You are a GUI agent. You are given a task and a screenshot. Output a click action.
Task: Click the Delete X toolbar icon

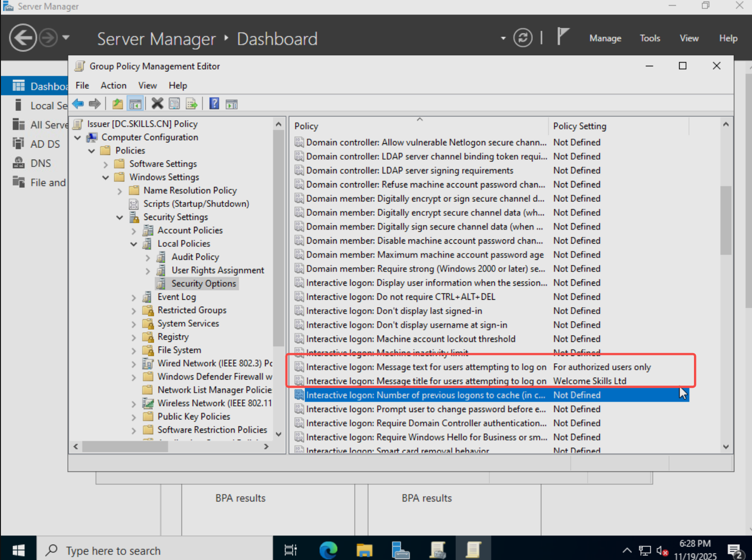tap(157, 103)
